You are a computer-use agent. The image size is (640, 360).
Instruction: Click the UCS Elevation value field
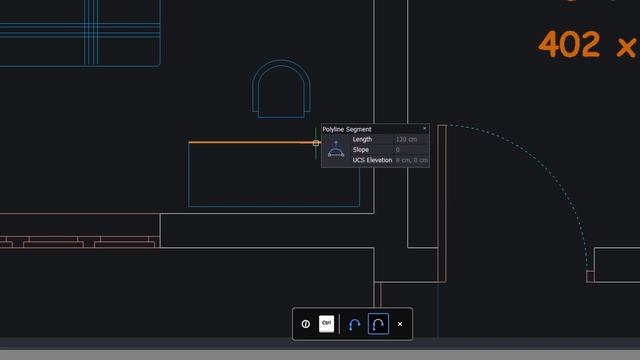coord(411,160)
